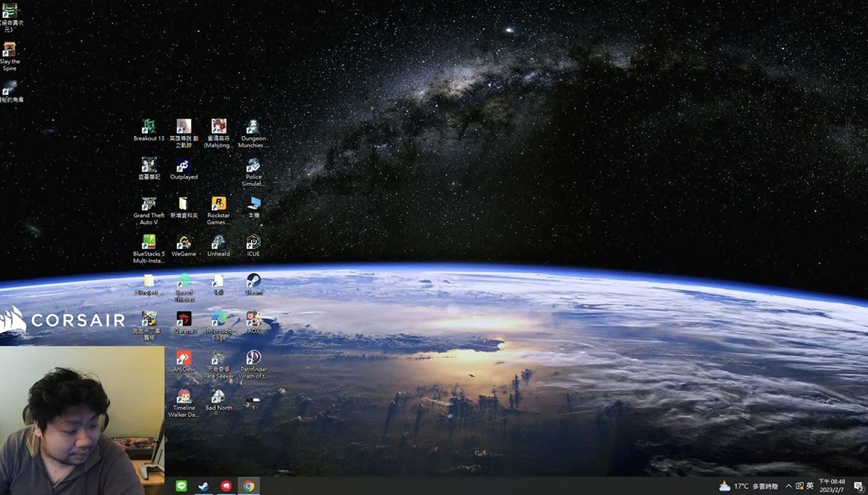Viewport: 868px width, 495px height.
Task: Open the Sea of Thieves shortcut
Action: tap(184, 287)
